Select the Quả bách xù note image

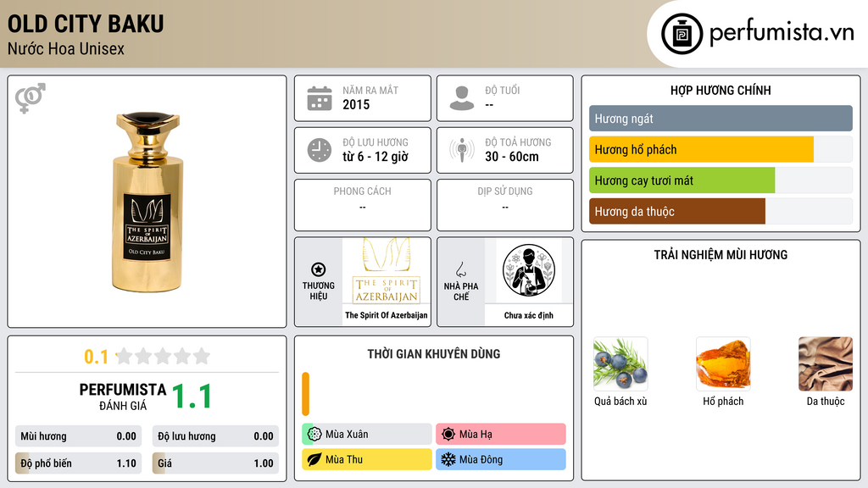click(620, 364)
